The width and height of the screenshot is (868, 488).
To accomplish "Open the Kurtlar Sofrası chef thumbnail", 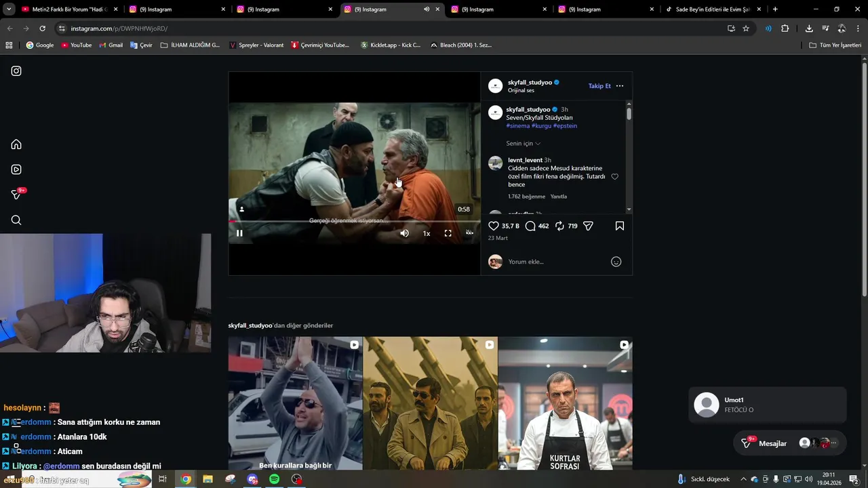I will (565, 403).
